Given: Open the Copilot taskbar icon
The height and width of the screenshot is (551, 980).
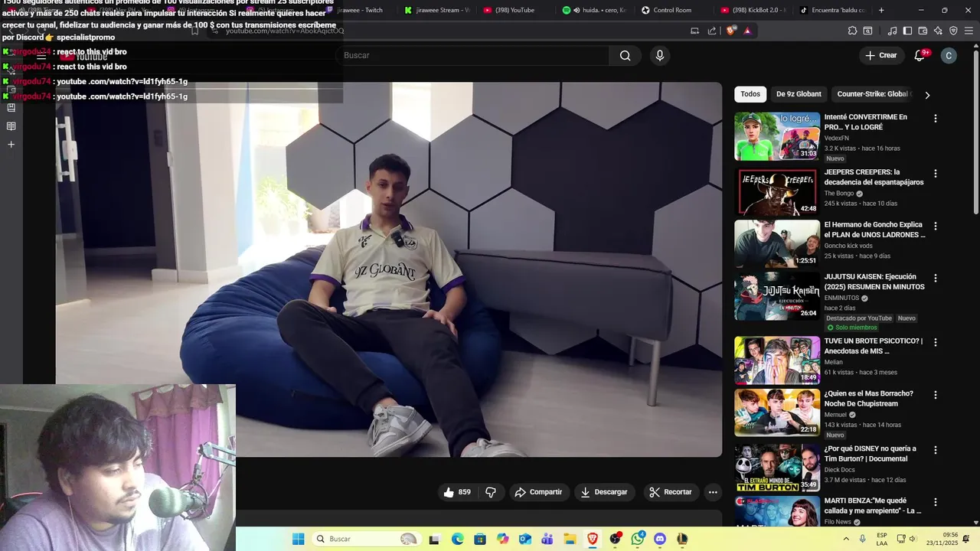Looking at the screenshot, I should pyautogui.click(x=502, y=539).
